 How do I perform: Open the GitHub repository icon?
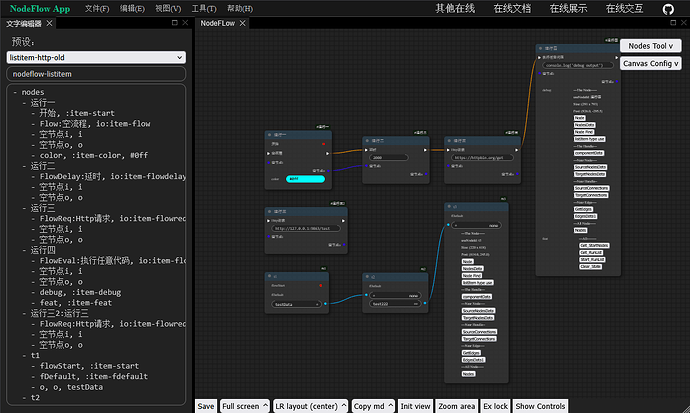click(x=668, y=9)
